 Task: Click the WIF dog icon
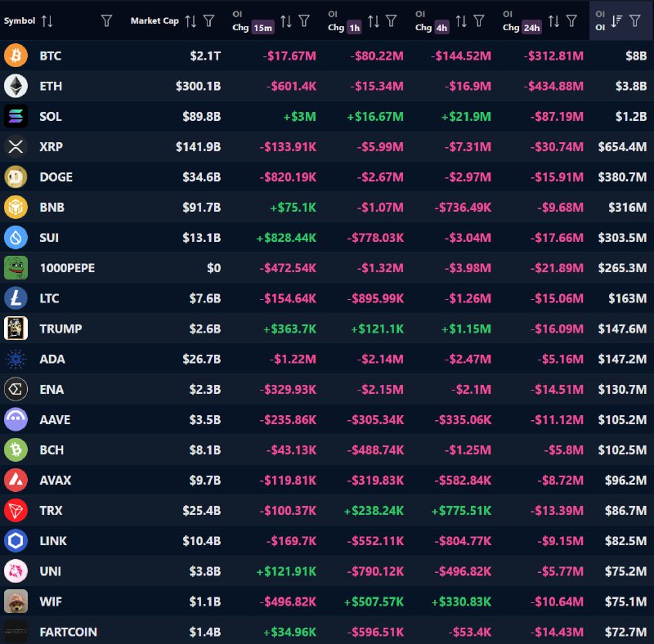[16, 602]
